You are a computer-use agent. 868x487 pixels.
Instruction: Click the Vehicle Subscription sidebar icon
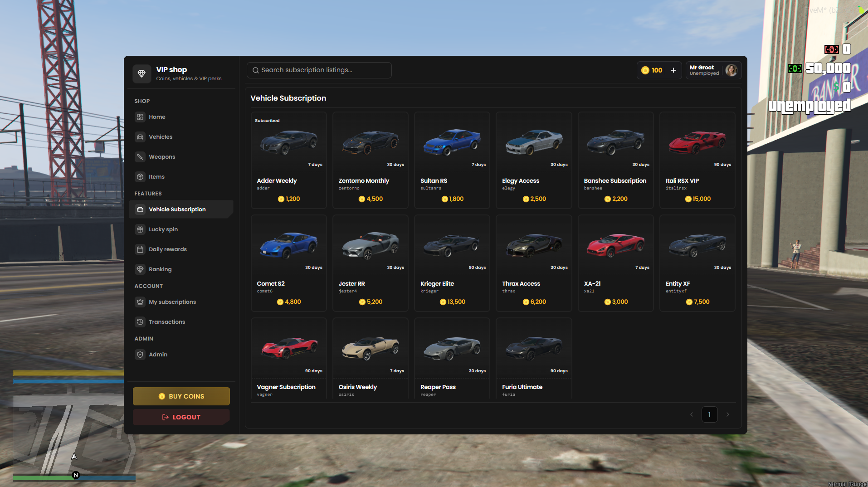click(140, 209)
